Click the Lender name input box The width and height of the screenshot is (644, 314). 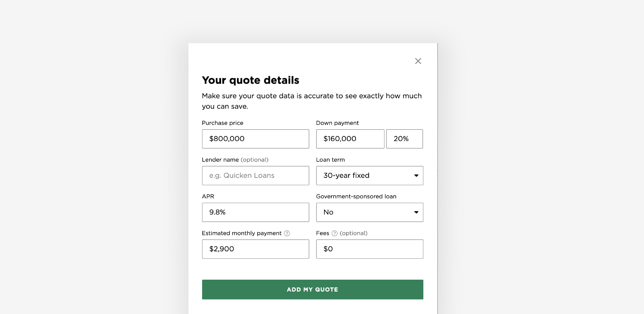coord(255,176)
